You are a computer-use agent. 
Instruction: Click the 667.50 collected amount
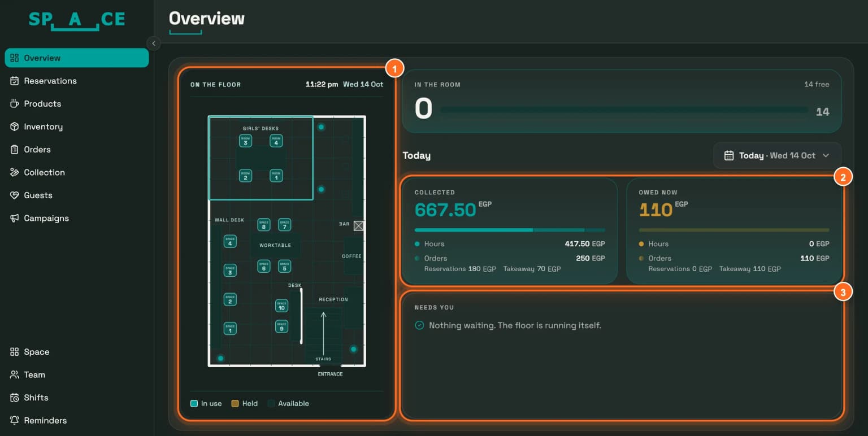tap(445, 210)
